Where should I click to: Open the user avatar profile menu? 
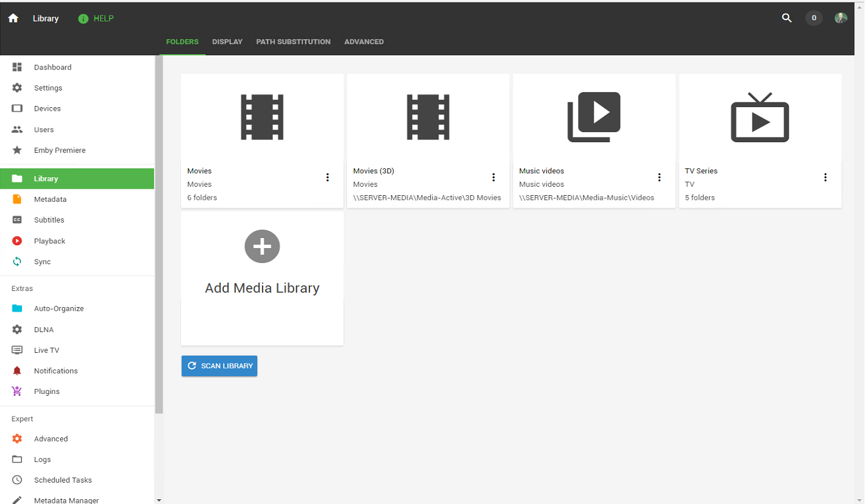coord(841,18)
